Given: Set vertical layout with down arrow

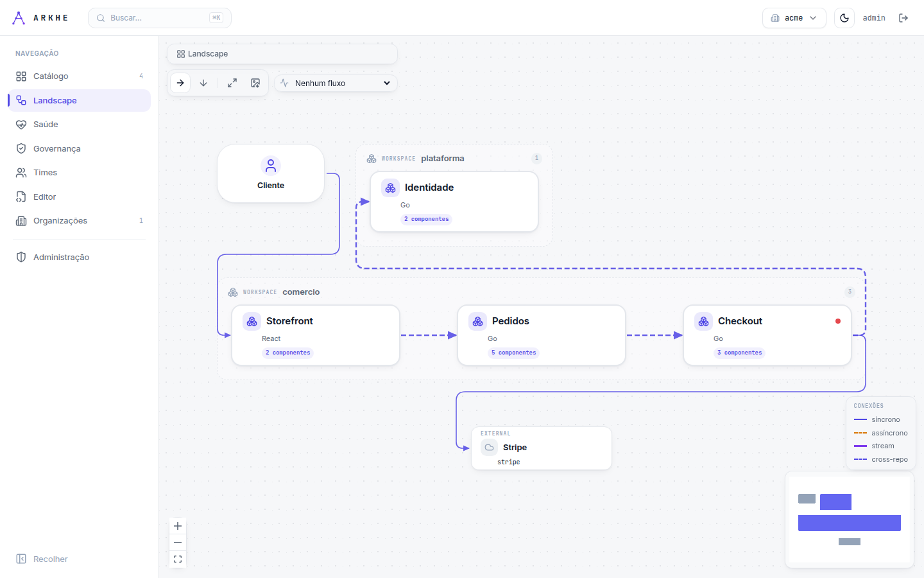Looking at the screenshot, I should click(203, 83).
